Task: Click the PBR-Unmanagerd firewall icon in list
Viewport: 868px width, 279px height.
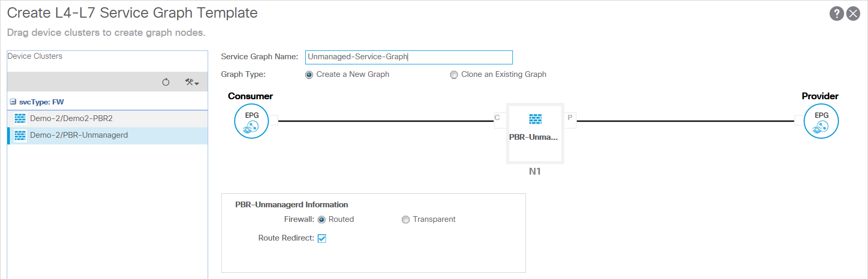Action: click(20, 135)
